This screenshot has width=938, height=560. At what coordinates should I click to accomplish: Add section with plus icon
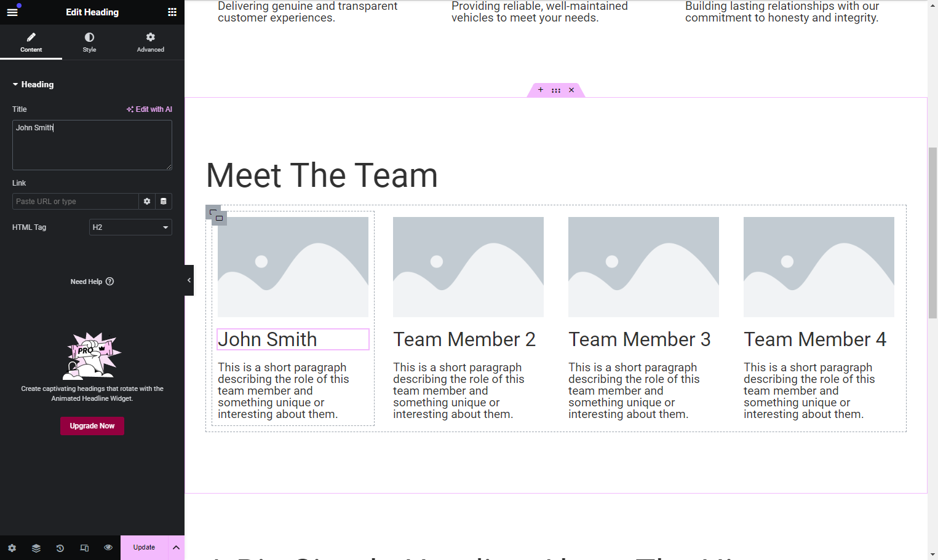(541, 90)
